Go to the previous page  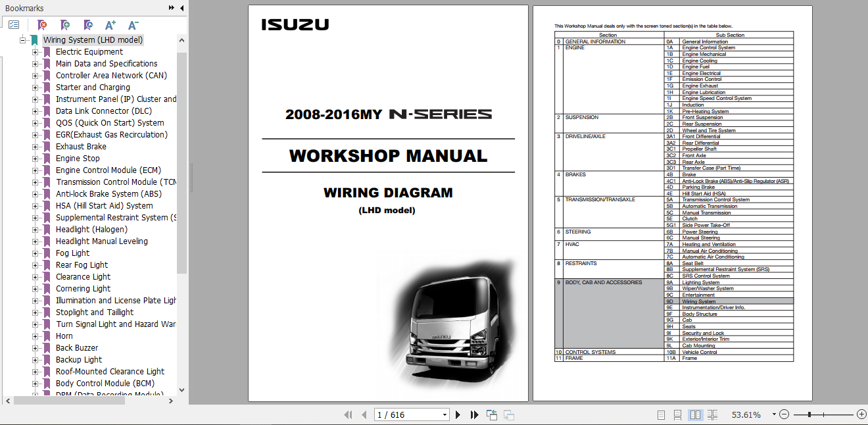click(x=365, y=415)
